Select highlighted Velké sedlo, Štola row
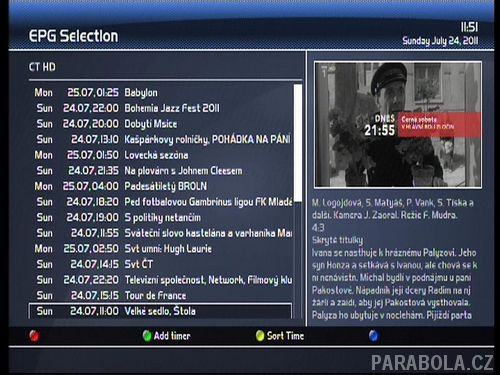The width and height of the screenshot is (500, 375). (x=161, y=311)
